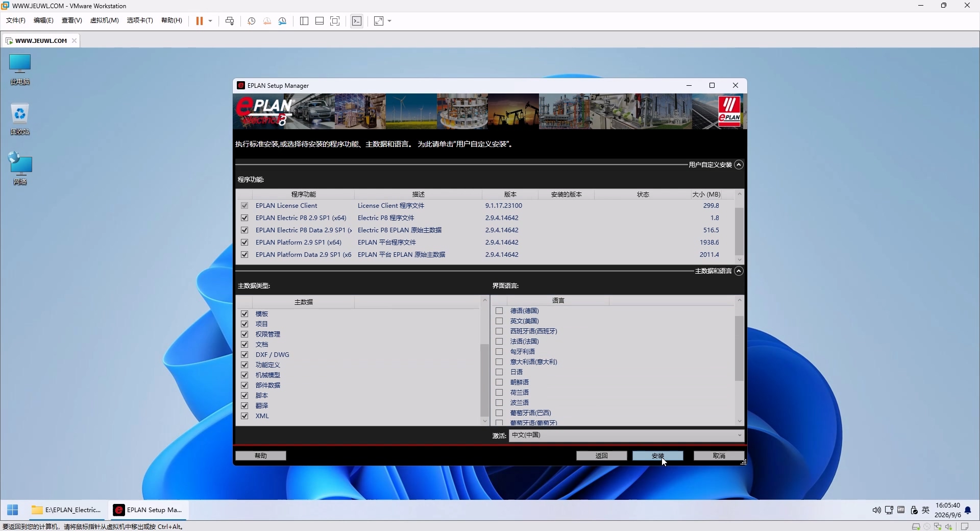This screenshot has height=531, width=980.
Task: Click the 意大利语(意大利) language entry
Action: tap(534, 362)
